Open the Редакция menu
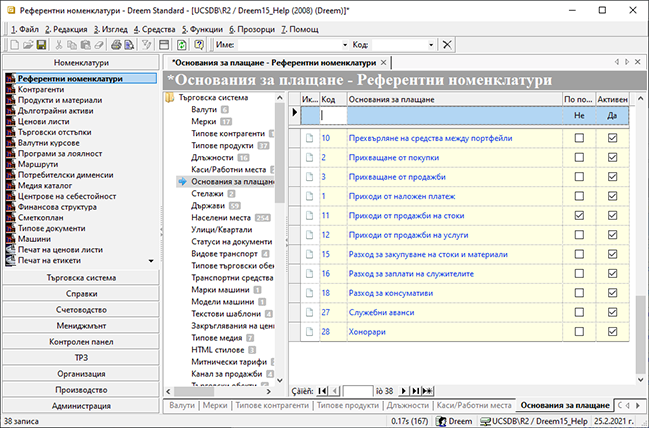Viewport: 649px width, 428px height. point(66,29)
